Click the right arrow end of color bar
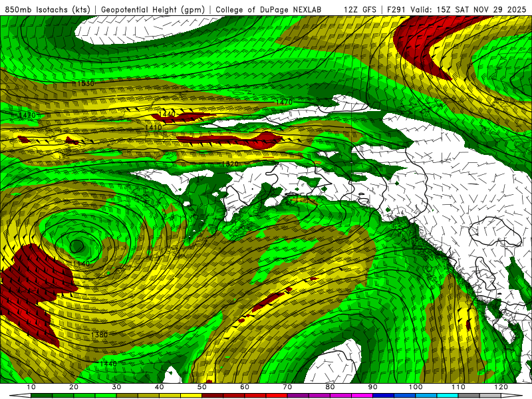Image resolution: width=532 pixels, height=399 pixels. [x=511, y=396]
